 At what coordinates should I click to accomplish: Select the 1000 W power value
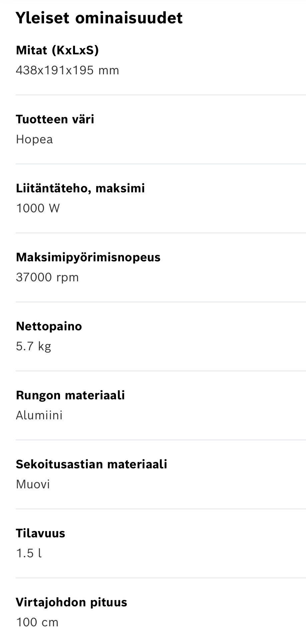pos(38,208)
